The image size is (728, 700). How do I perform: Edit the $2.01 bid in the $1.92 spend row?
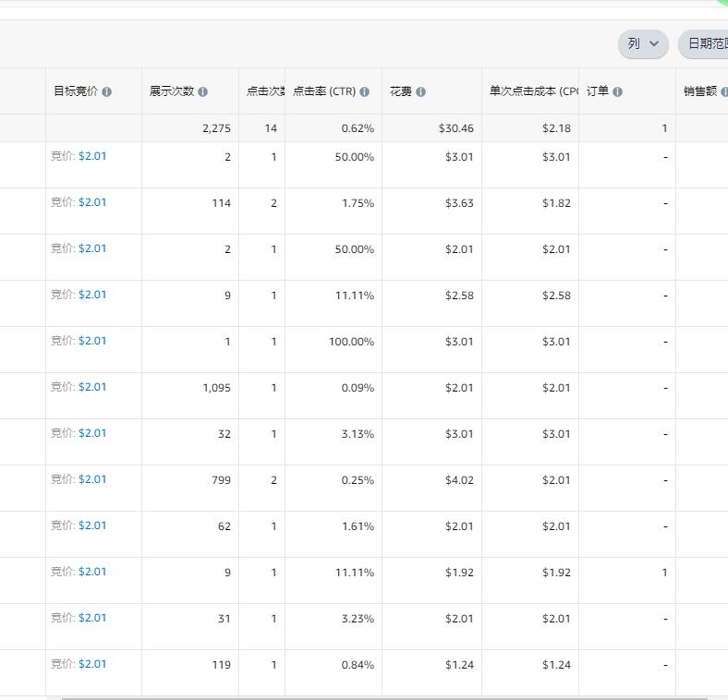92,572
